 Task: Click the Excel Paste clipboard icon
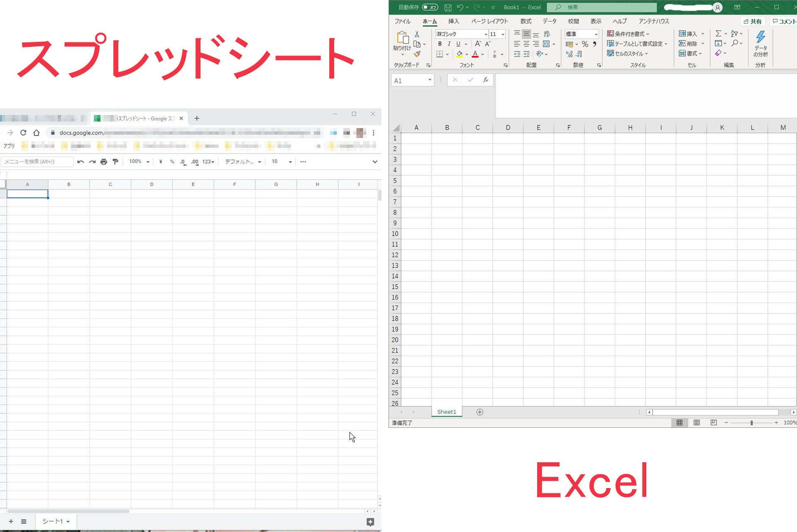(x=402, y=37)
